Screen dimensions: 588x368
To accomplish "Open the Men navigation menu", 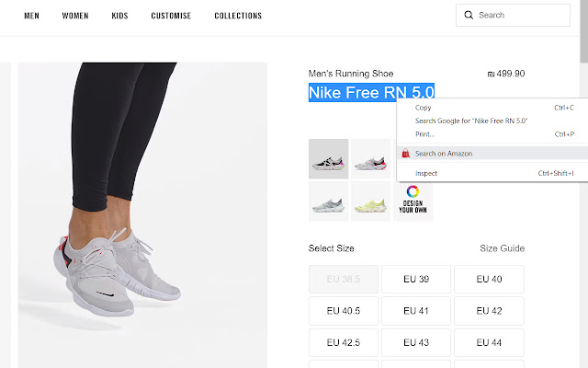I will pos(32,16).
